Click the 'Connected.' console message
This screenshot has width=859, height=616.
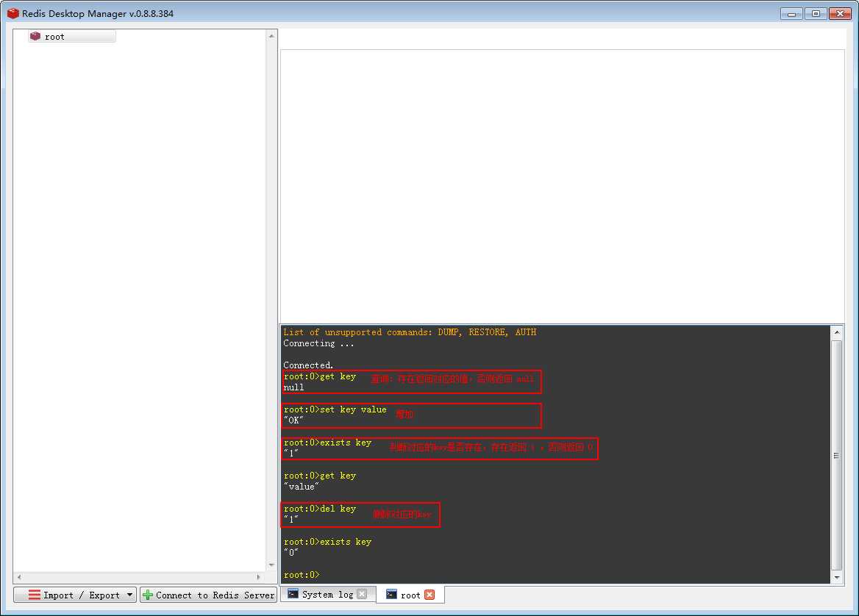(x=308, y=365)
